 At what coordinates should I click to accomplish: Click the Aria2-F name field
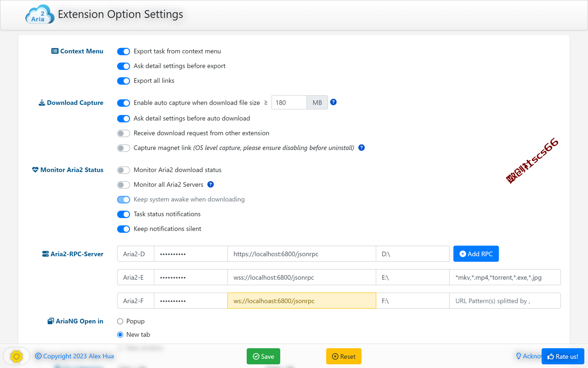[x=136, y=301]
